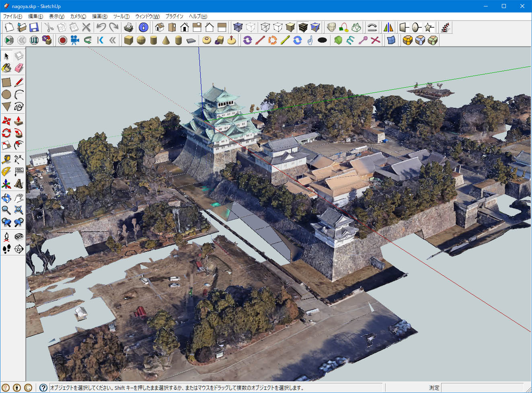This screenshot has height=393, width=532.
Task: Enable Hidden Line face style
Action: click(x=278, y=27)
